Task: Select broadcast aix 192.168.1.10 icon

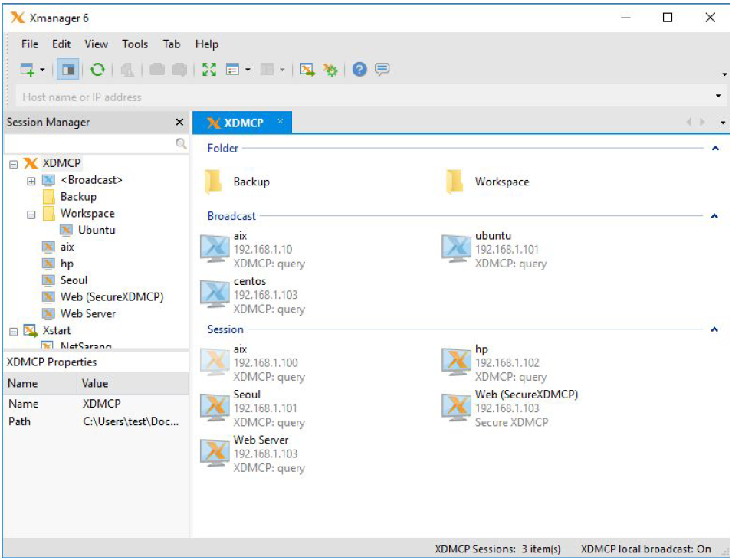Action: click(x=215, y=249)
